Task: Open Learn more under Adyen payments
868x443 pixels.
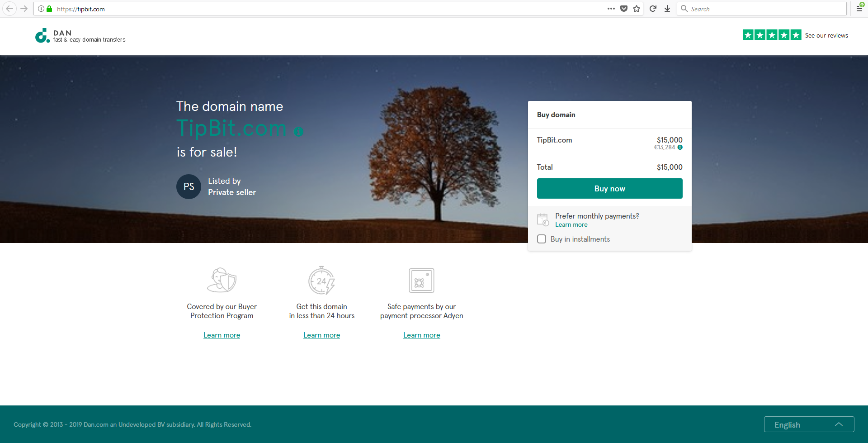Action: tap(422, 335)
